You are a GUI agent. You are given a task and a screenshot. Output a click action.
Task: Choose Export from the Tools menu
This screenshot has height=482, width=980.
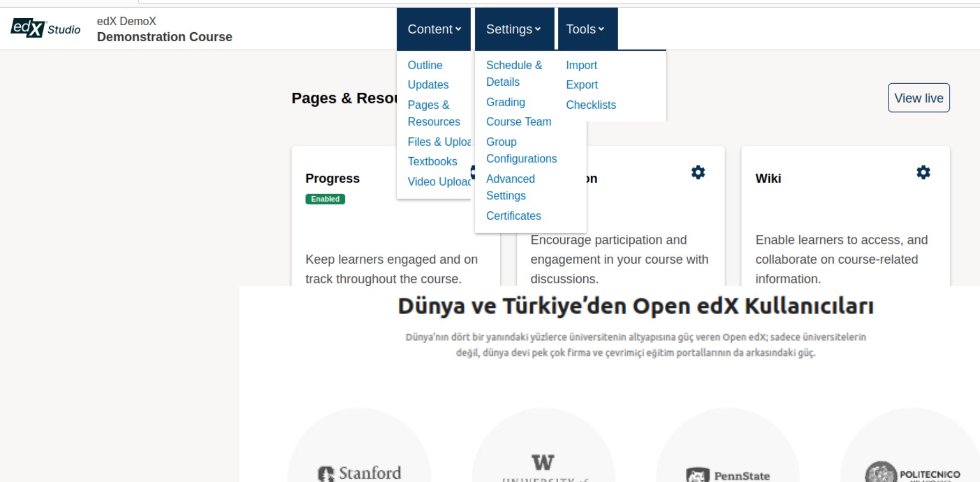tap(582, 85)
